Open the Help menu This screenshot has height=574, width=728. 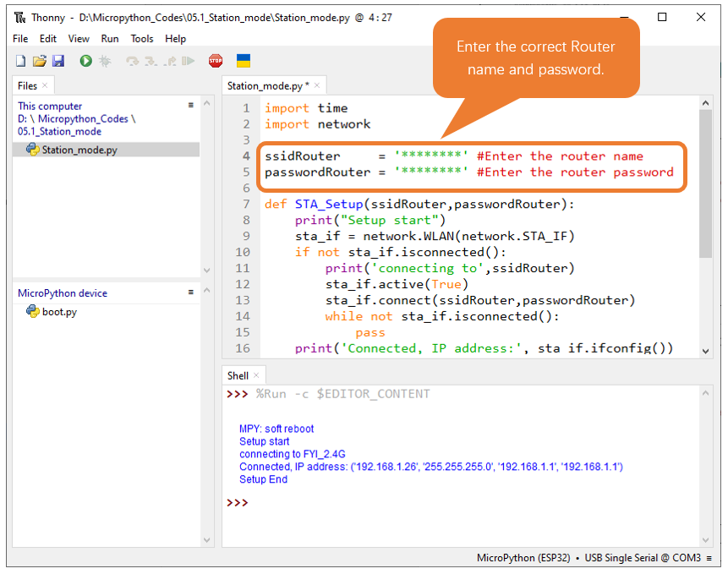[x=176, y=39]
